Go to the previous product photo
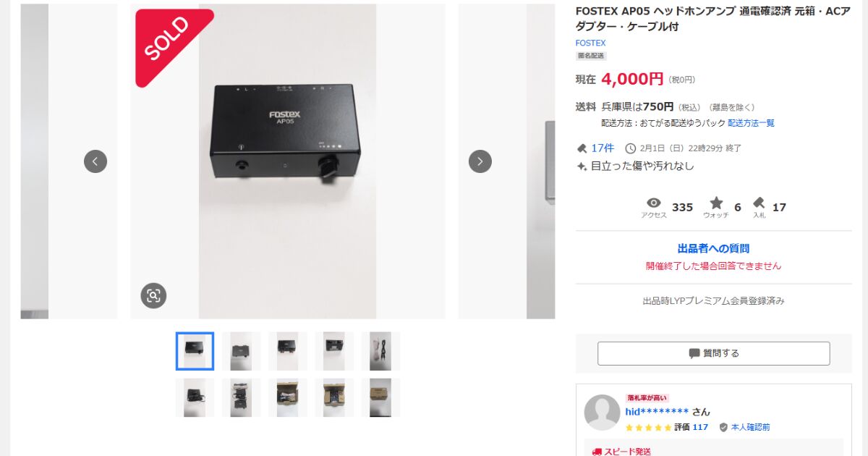The image size is (868, 456). [x=95, y=161]
